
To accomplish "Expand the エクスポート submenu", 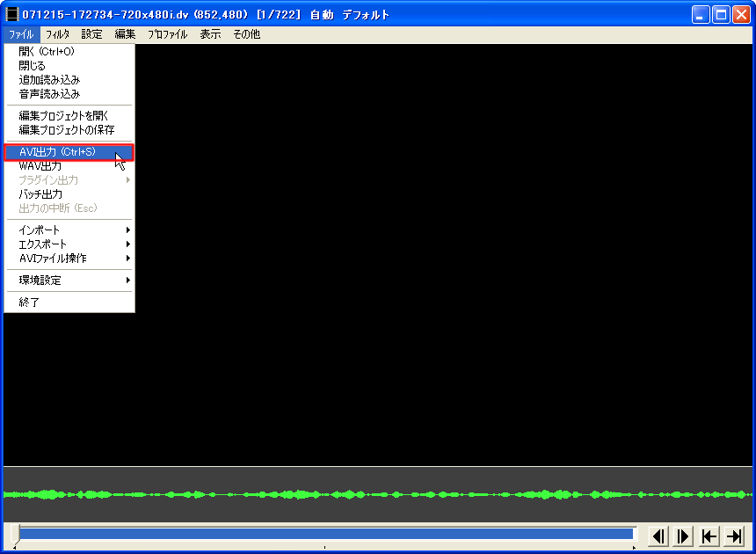I will tap(69, 244).
